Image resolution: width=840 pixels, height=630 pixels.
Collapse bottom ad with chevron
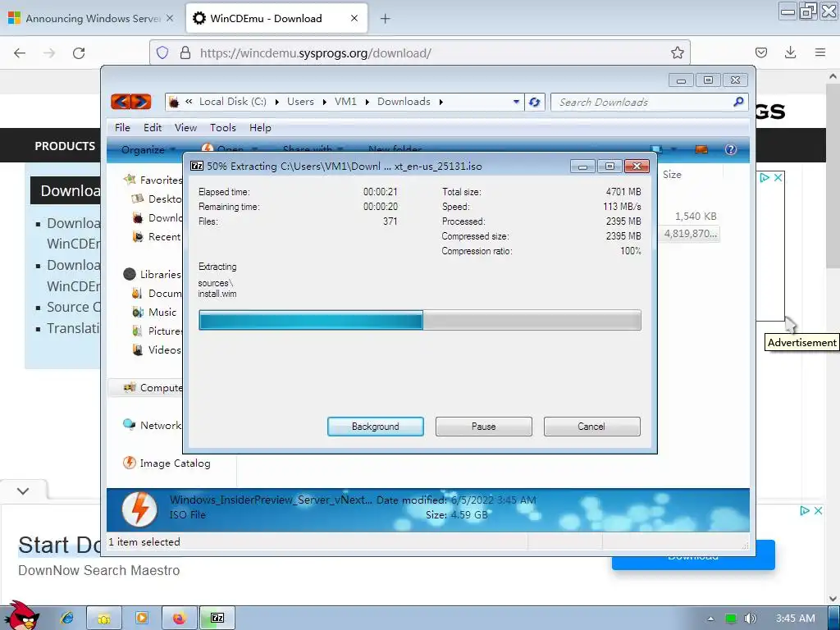[x=23, y=491]
